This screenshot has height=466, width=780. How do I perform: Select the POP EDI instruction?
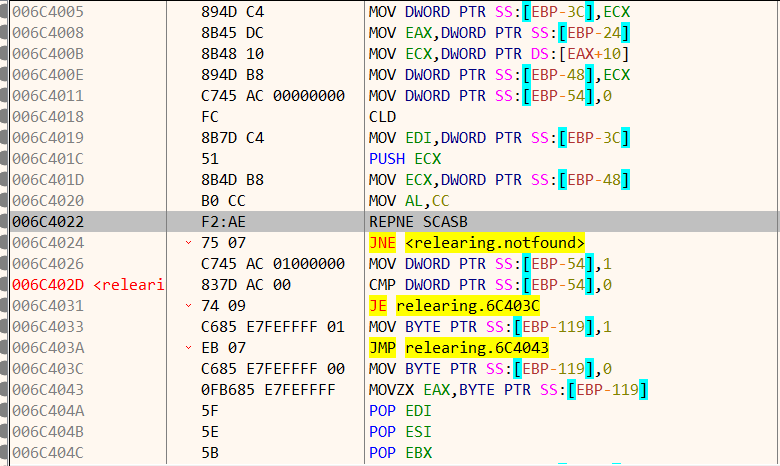tap(401, 410)
